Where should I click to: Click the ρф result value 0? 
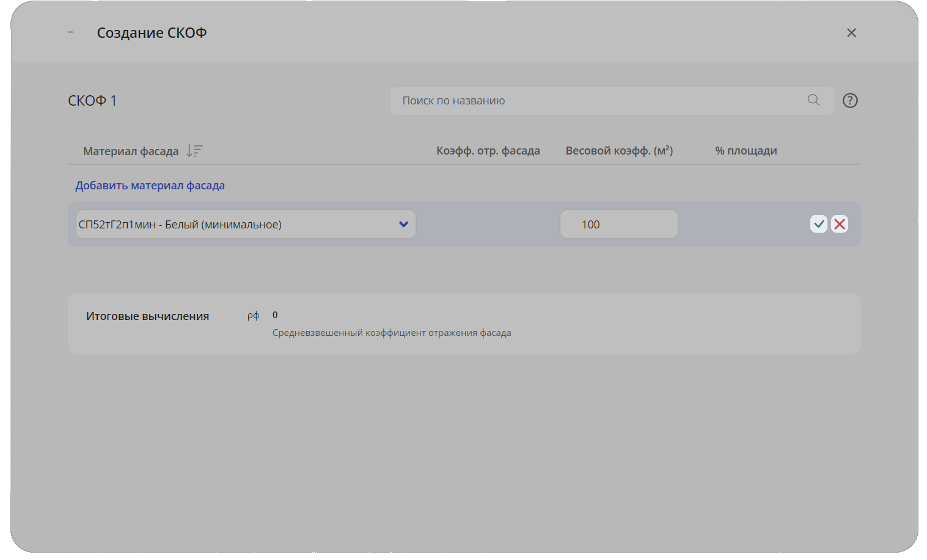click(275, 315)
